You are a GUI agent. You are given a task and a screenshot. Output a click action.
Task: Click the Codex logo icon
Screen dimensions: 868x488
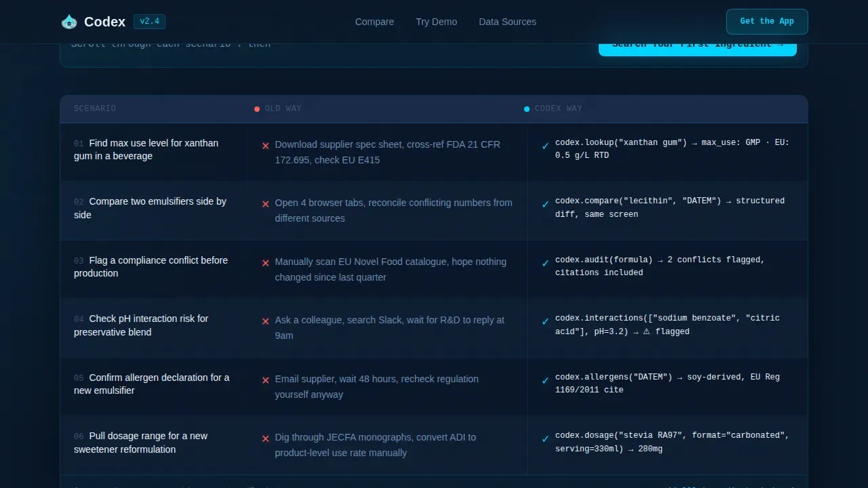coord(69,22)
